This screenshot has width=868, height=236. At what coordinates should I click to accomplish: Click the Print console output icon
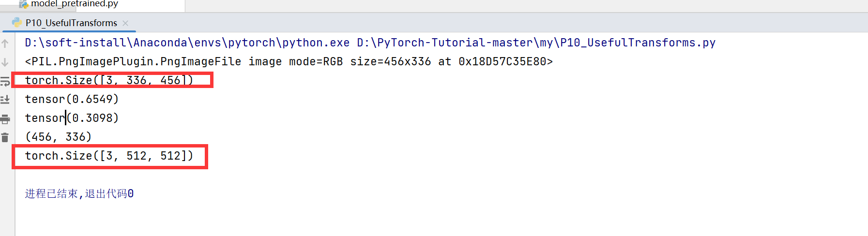pyautogui.click(x=5, y=118)
